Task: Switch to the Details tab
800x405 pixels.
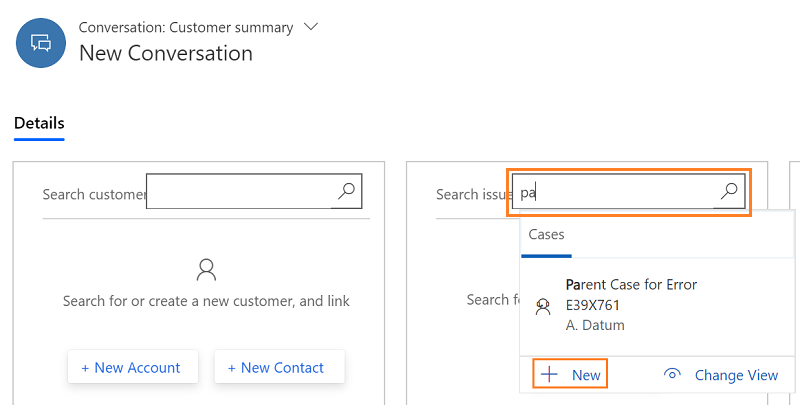Action: click(x=39, y=123)
